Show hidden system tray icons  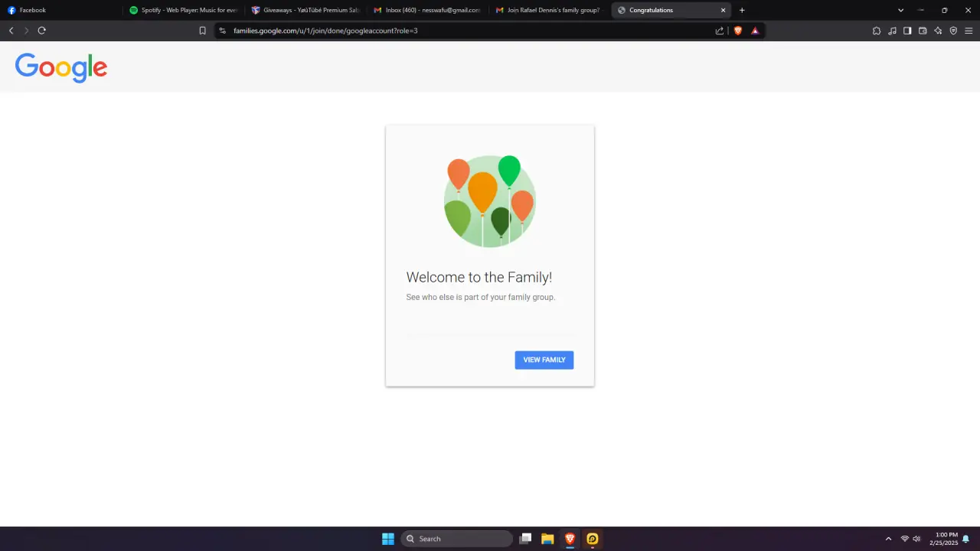pos(888,539)
